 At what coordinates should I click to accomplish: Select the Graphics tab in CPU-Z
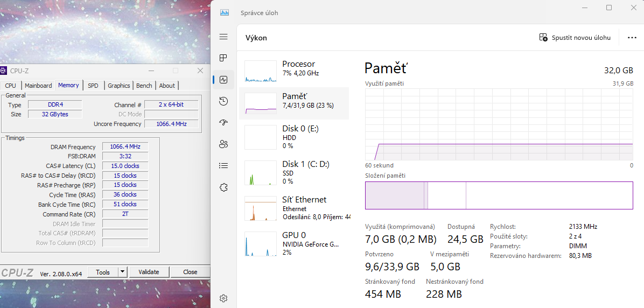click(x=118, y=86)
